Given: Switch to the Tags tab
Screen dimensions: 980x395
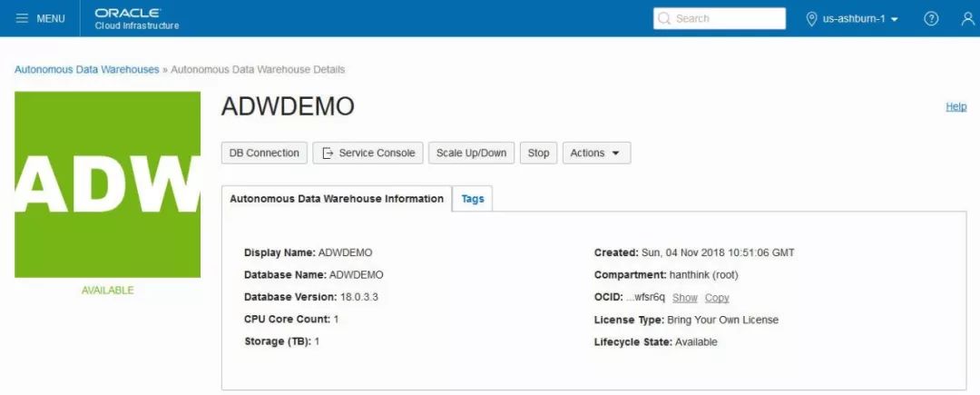Looking at the screenshot, I should click(x=473, y=199).
